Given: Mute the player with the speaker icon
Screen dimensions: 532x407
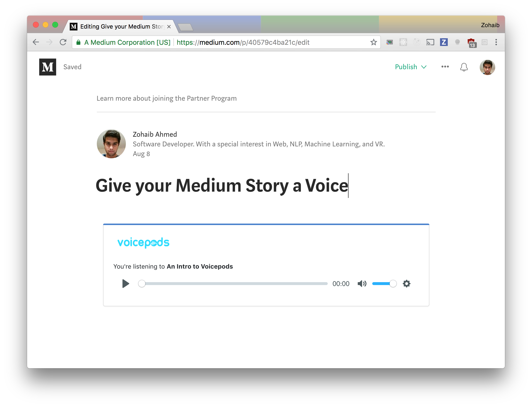Looking at the screenshot, I should click(362, 283).
